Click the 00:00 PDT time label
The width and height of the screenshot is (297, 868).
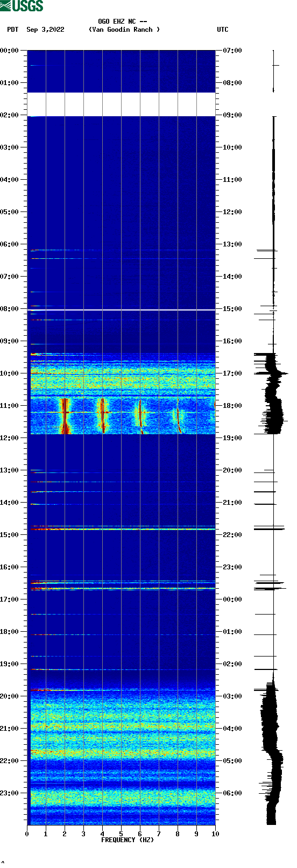pyautogui.click(x=9, y=51)
